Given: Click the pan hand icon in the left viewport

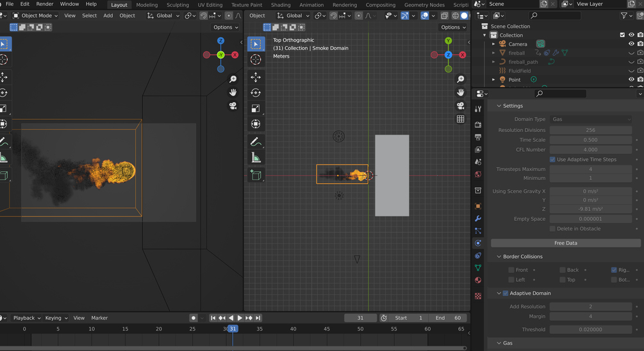Looking at the screenshot, I should pyautogui.click(x=233, y=92).
